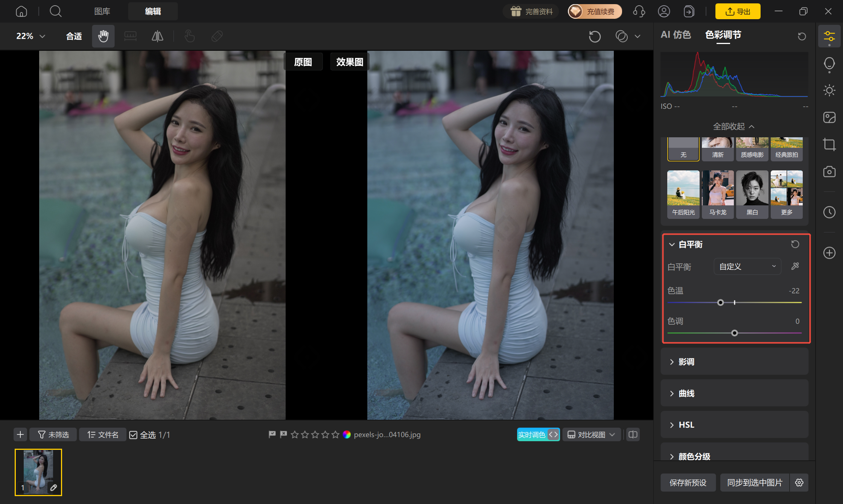Image resolution: width=843 pixels, height=504 pixels.
Task: Toggle the 实时调色 switch
Action: point(538,434)
